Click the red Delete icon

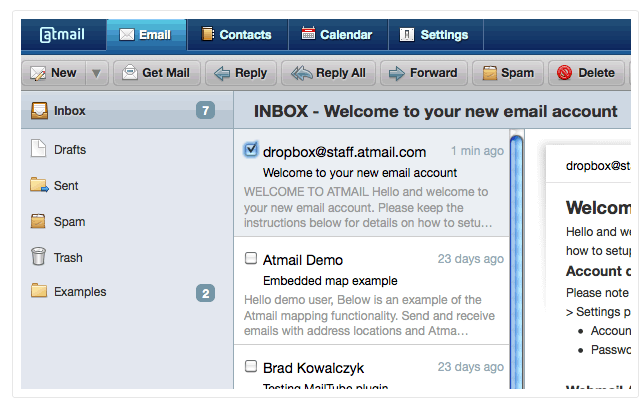click(x=564, y=73)
